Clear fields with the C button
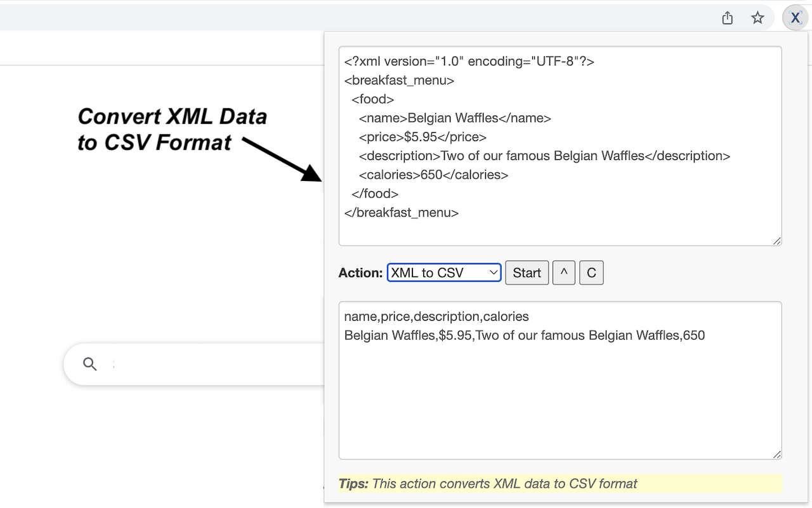Image resolution: width=812 pixels, height=508 pixels. pyautogui.click(x=591, y=272)
